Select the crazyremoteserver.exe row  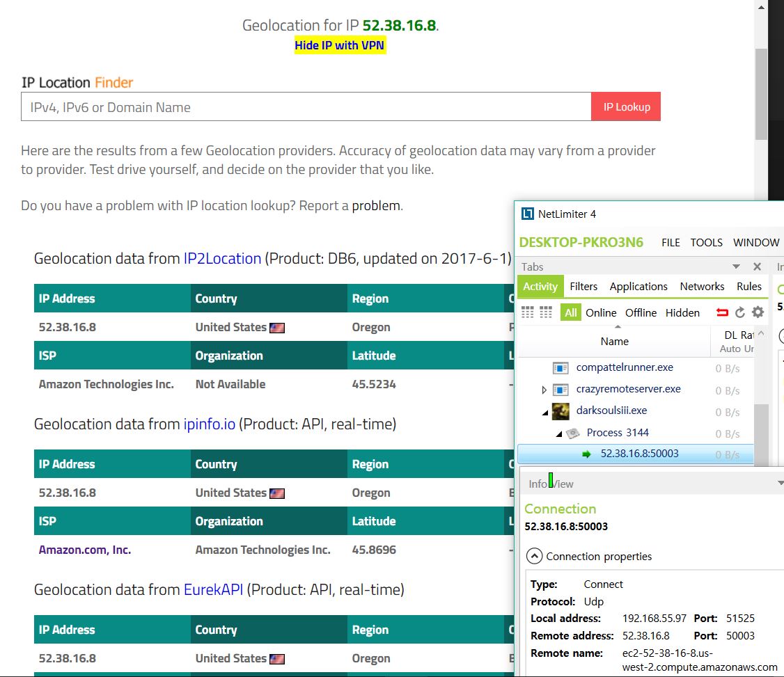pyautogui.click(x=636, y=390)
